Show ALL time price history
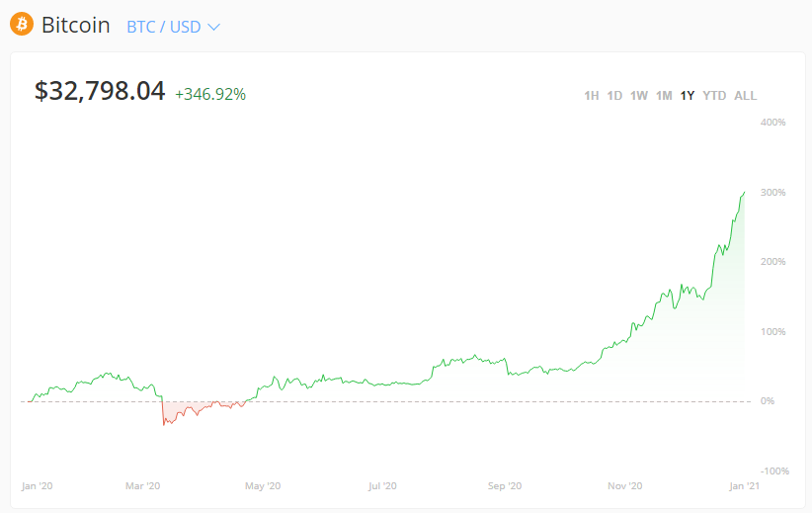This screenshot has height=513, width=812. pos(746,96)
